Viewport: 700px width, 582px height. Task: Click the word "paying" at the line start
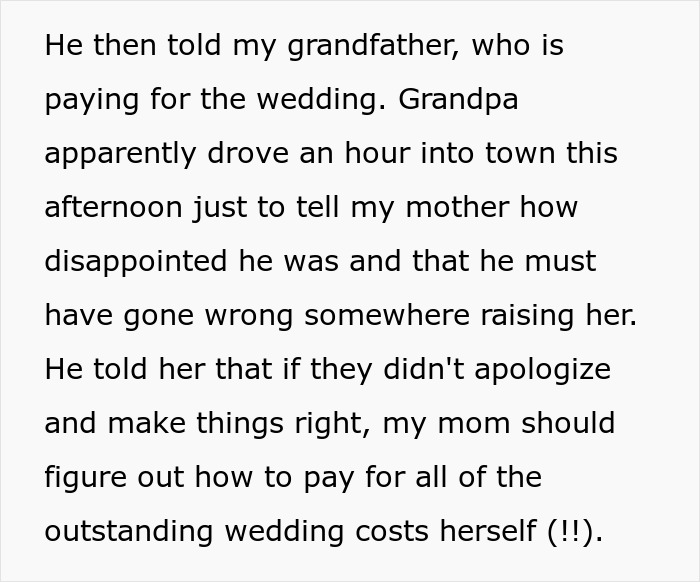coord(92,100)
